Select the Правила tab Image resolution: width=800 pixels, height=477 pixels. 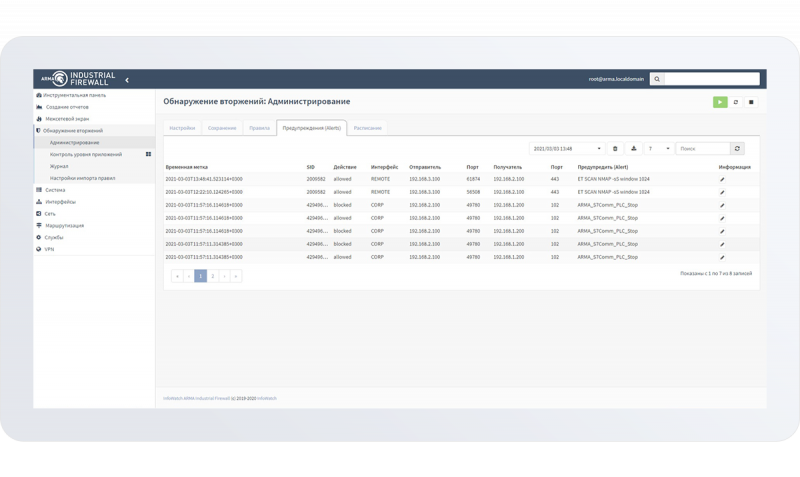[x=259, y=128]
